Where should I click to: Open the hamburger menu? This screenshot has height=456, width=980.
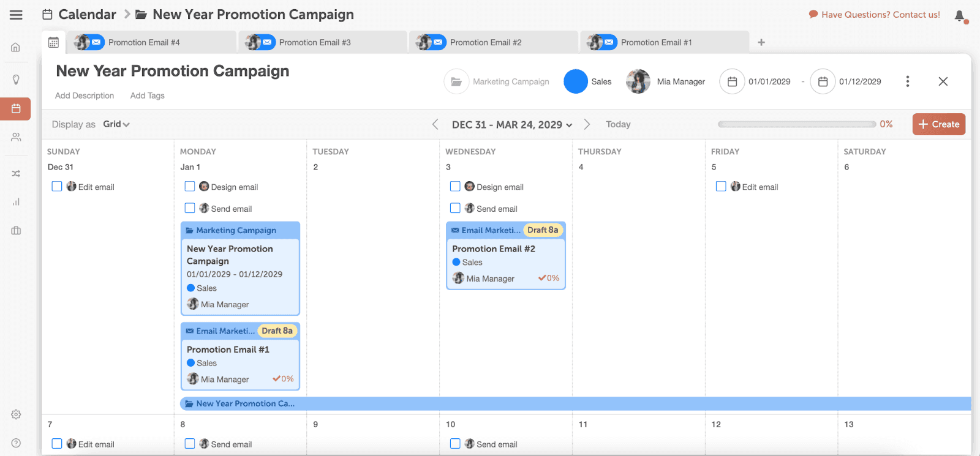coord(16,15)
